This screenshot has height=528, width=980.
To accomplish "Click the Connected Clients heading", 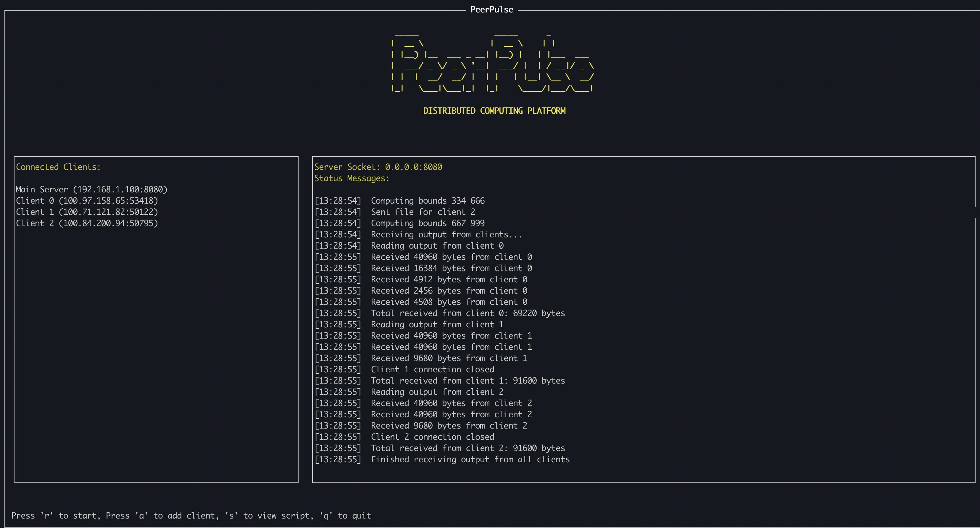I will [x=58, y=167].
